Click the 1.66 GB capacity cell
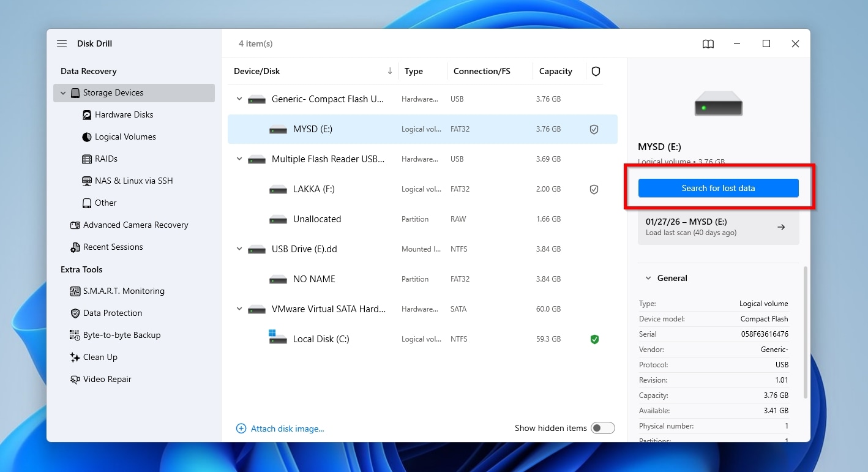The height and width of the screenshot is (472, 868). pyautogui.click(x=548, y=219)
